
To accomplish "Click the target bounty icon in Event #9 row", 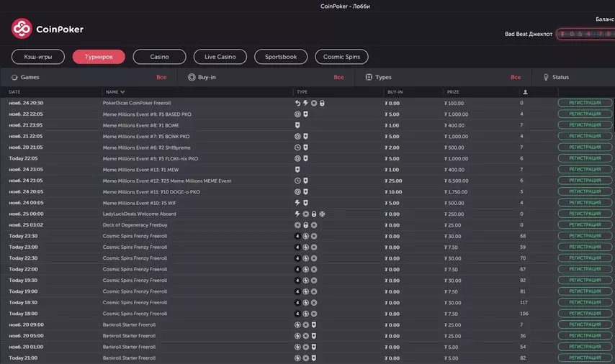I will pos(297,114).
